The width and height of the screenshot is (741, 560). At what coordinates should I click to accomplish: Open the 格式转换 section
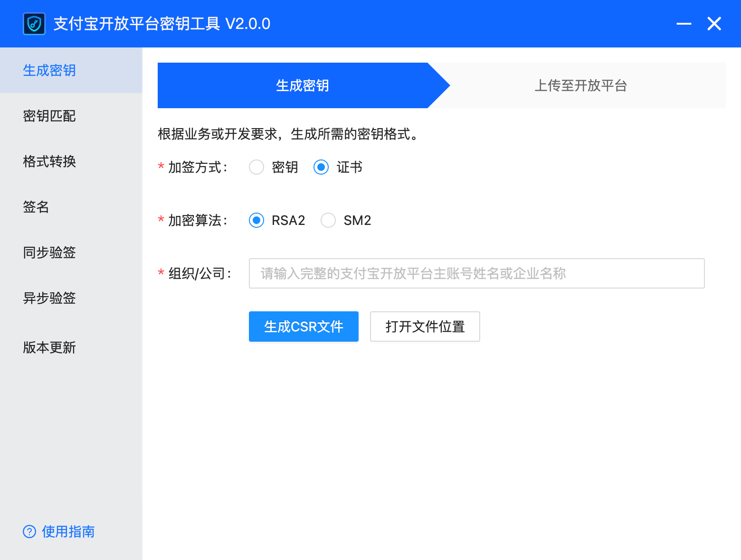coord(49,162)
